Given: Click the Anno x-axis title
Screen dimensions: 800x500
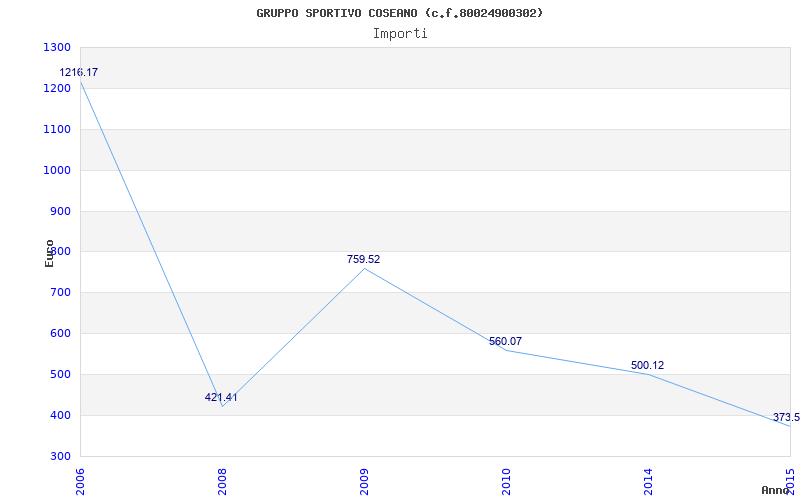Looking at the screenshot, I should [774, 490].
